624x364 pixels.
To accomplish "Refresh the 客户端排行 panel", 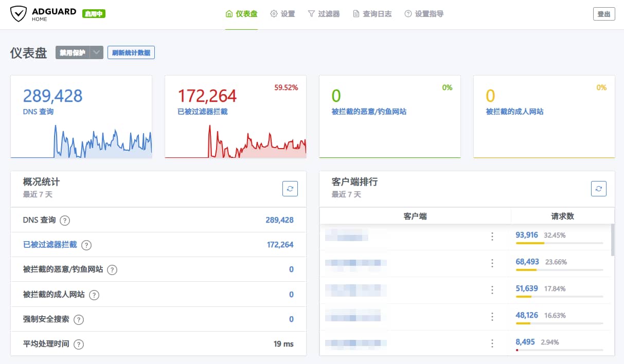I will coord(599,189).
